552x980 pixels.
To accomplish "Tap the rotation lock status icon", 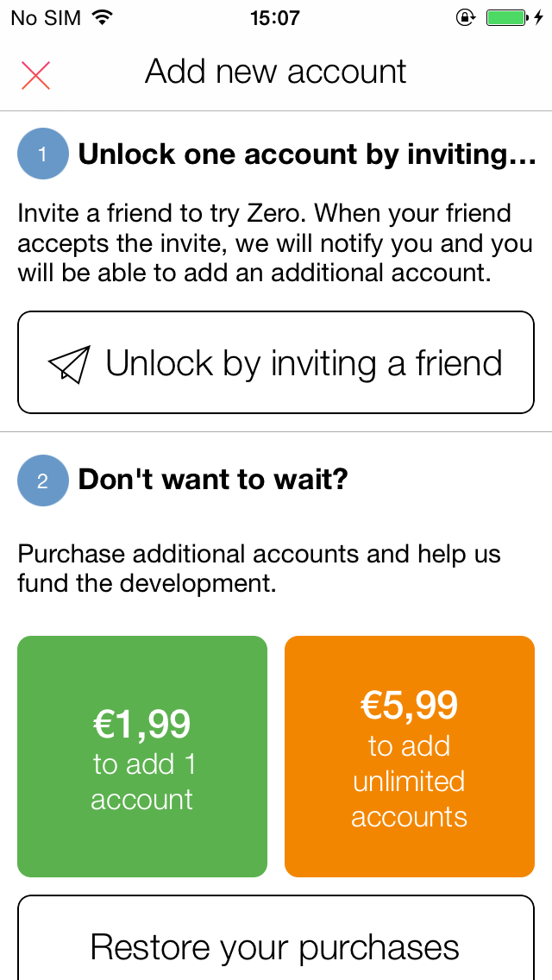I will [x=466, y=17].
